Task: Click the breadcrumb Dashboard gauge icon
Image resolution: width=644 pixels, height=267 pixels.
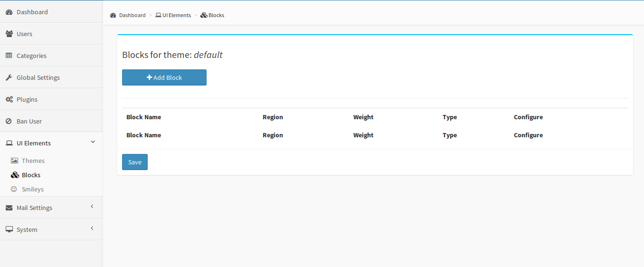Action: 113,15
